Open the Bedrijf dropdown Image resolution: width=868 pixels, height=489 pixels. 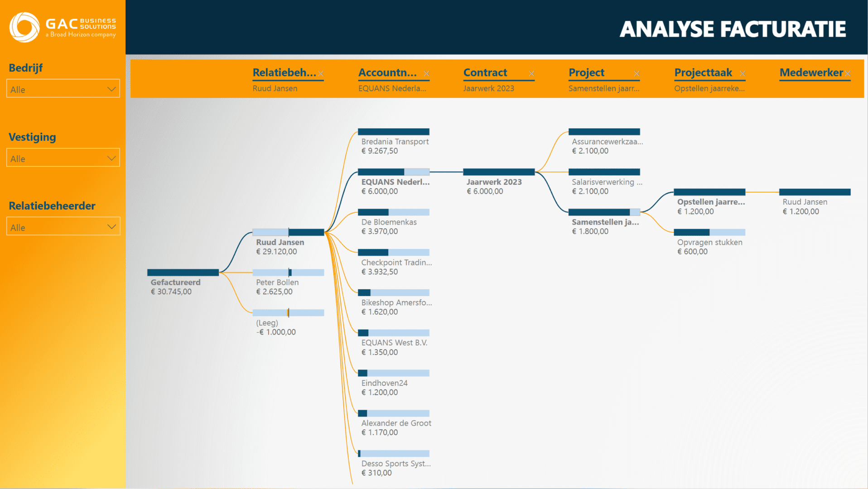click(63, 89)
